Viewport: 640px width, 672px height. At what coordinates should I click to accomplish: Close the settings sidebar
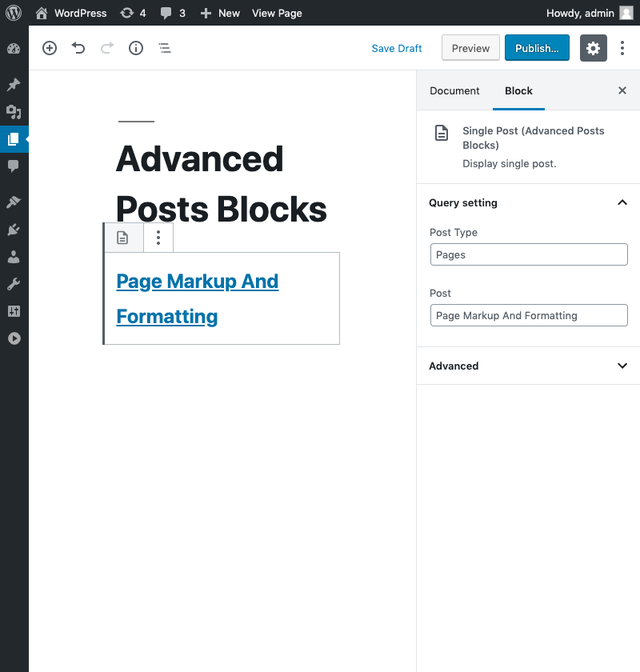point(622,90)
